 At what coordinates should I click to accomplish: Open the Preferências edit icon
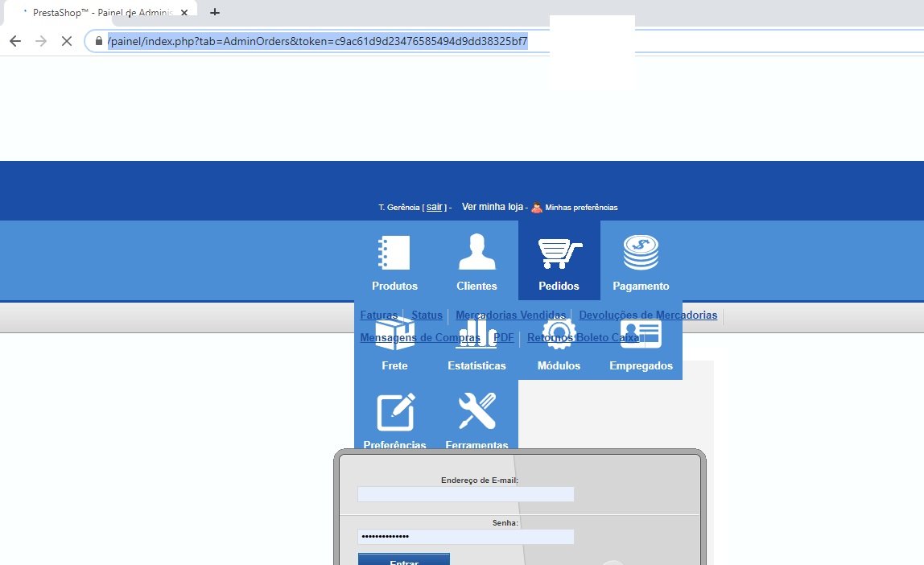point(395,412)
